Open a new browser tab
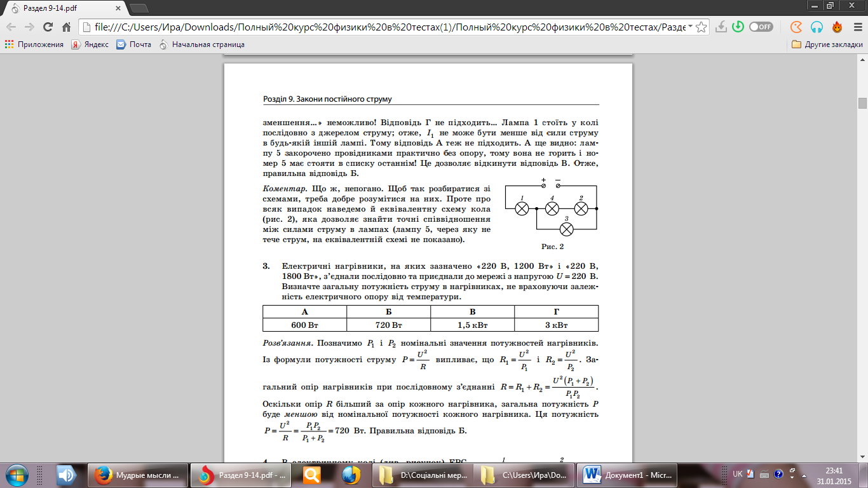The image size is (868, 488). coord(139,9)
